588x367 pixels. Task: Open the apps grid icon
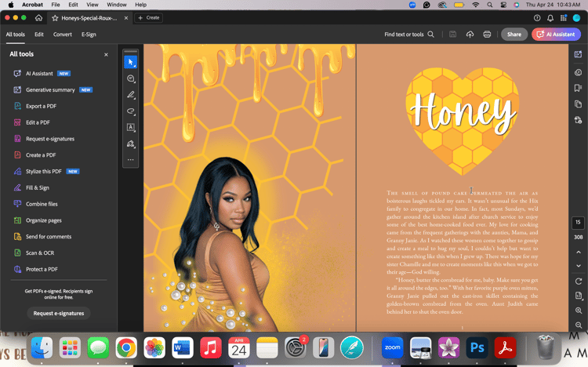tap(563, 18)
